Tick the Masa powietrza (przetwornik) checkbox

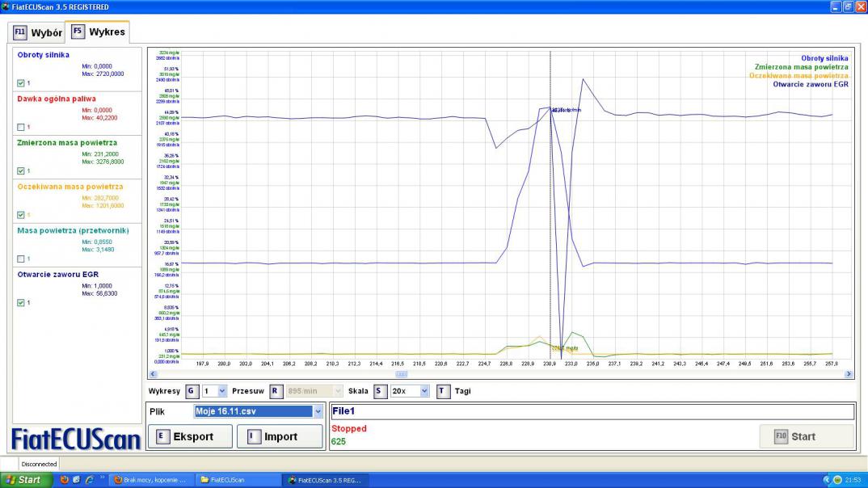pyautogui.click(x=21, y=259)
